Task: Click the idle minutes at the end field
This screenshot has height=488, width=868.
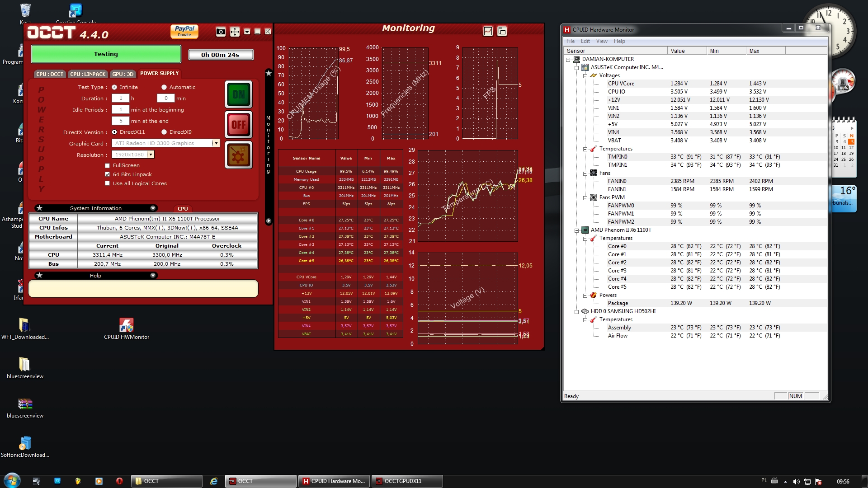Action: 121,121
